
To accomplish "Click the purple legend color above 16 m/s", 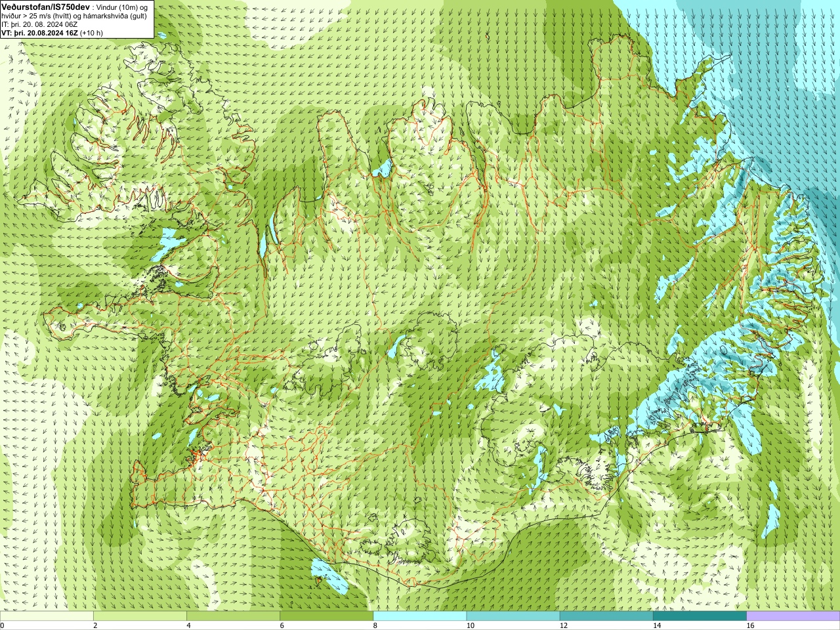I will [x=793, y=616].
